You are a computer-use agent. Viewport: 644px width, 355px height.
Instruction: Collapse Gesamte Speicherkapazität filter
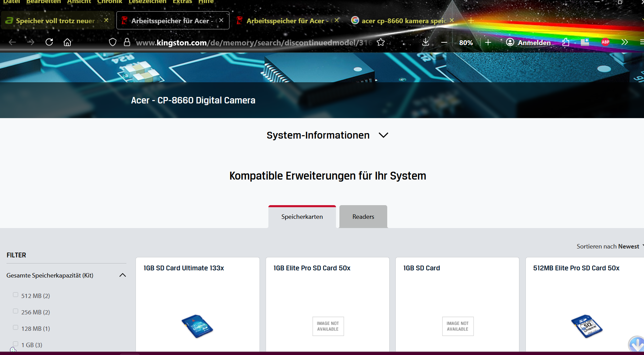pyautogui.click(x=123, y=275)
